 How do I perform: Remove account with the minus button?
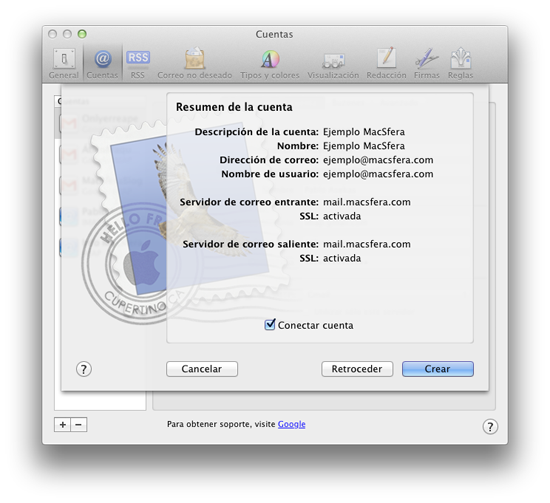(x=79, y=425)
